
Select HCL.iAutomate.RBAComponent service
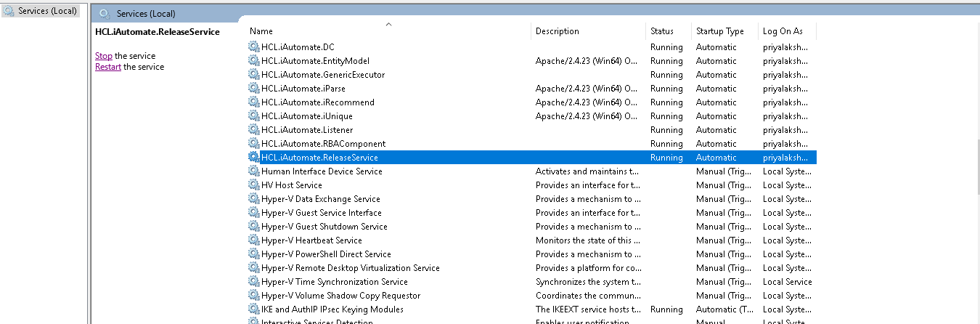(x=324, y=144)
